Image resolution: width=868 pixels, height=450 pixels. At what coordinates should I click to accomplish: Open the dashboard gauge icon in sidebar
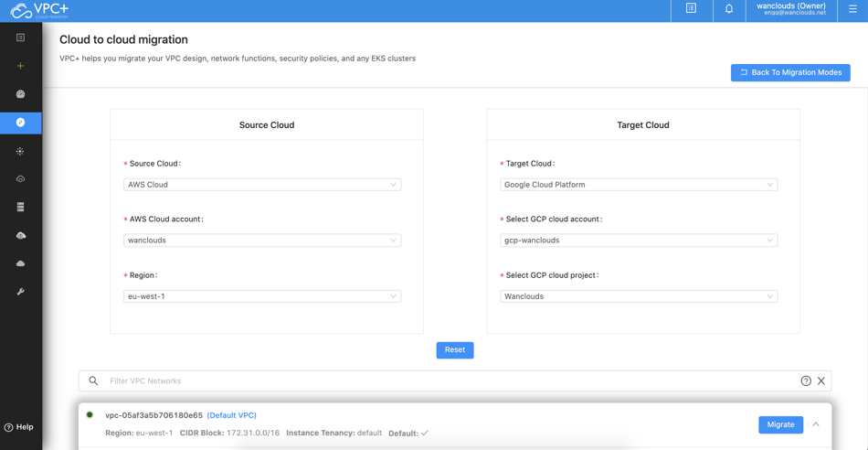20,94
